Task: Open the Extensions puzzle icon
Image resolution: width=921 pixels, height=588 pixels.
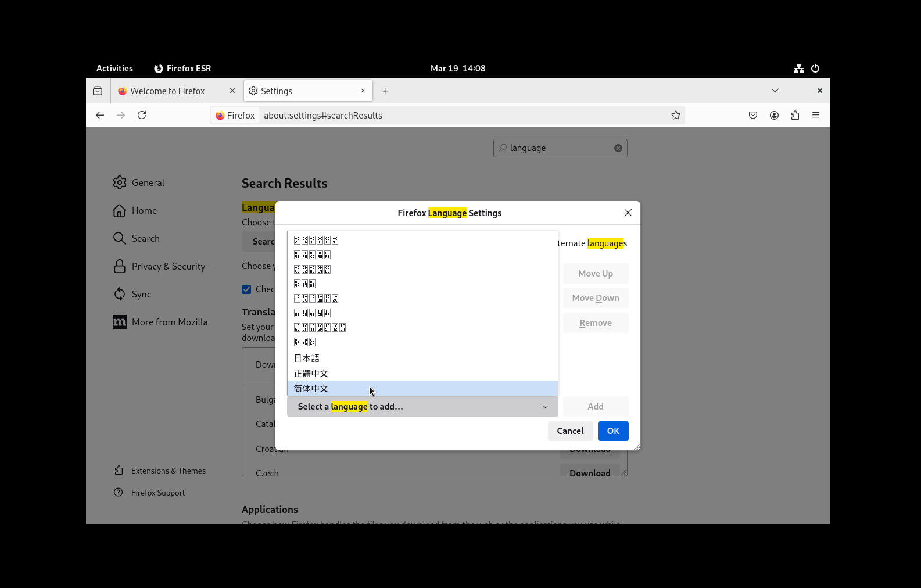Action: [795, 115]
